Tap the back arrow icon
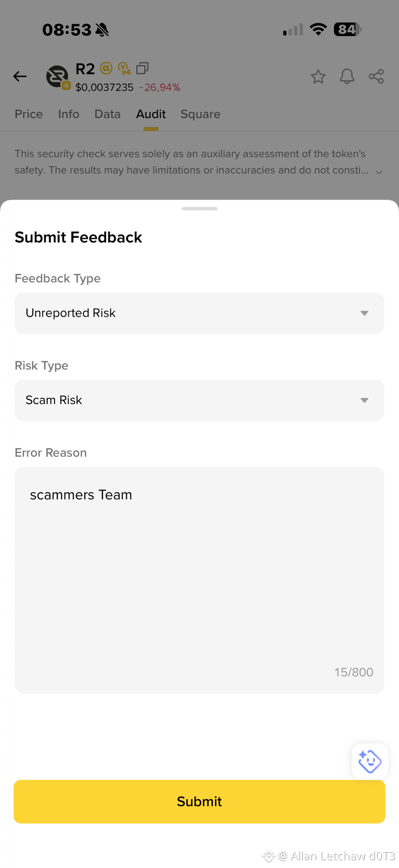This screenshot has width=399, height=868. (20, 76)
